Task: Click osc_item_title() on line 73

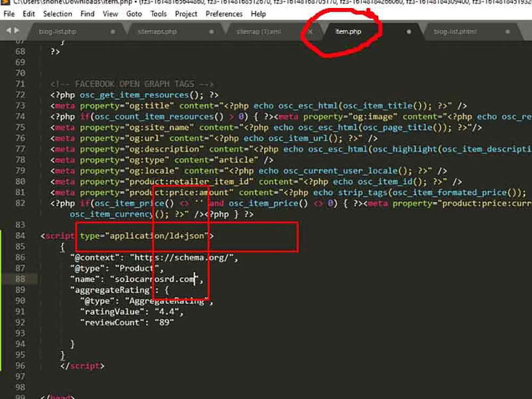Action: point(382,106)
